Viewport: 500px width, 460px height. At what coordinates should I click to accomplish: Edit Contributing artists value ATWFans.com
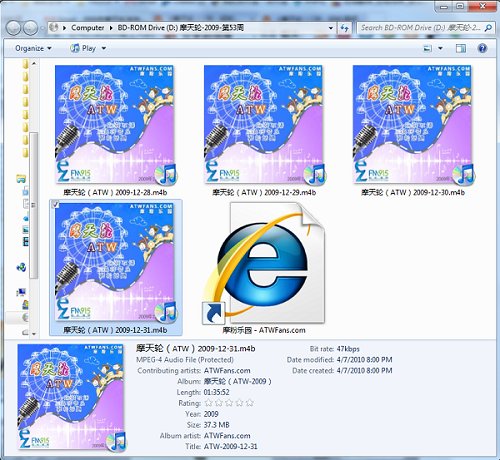point(227,371)
